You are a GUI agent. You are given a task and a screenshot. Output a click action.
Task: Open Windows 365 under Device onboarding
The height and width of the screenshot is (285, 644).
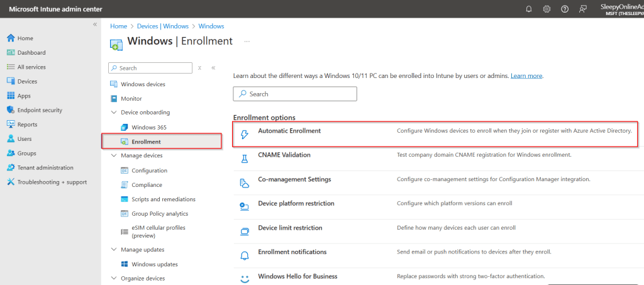(148, 127)
